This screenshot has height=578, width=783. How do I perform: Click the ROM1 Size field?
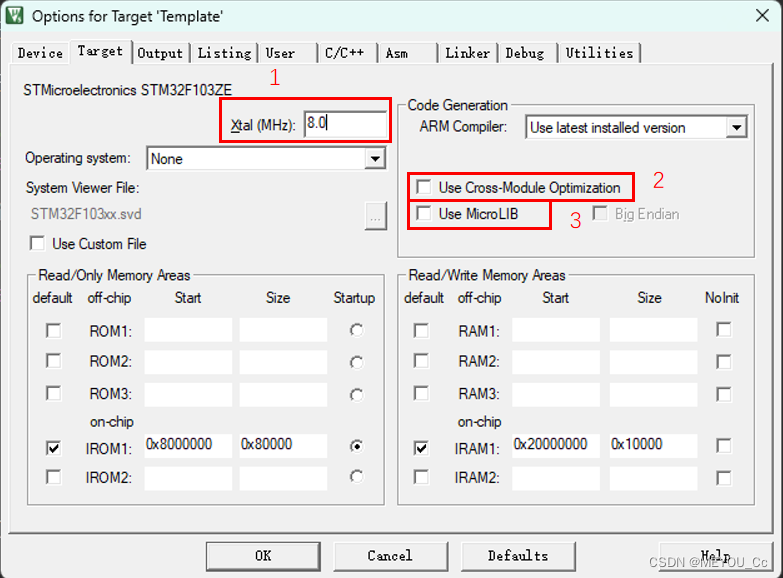coord(283,330)
